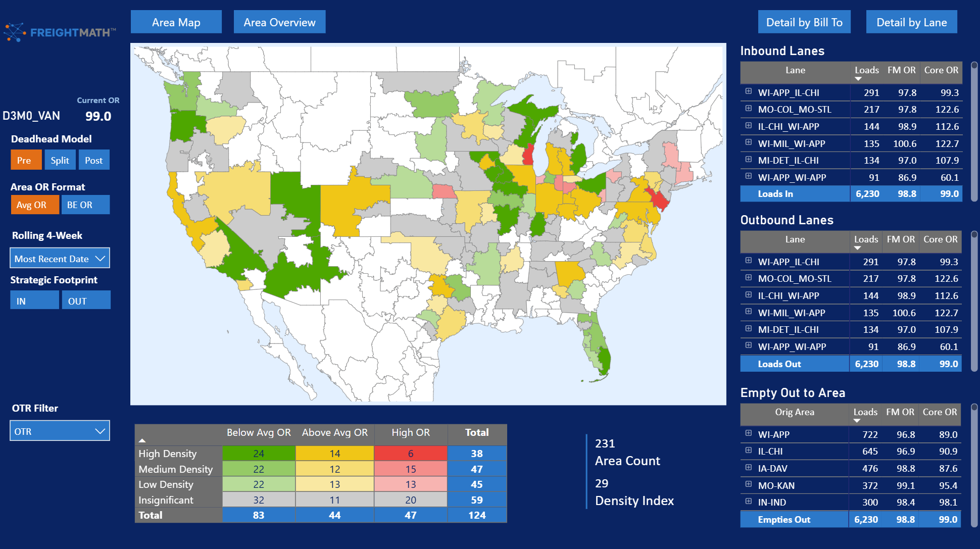The width and height of the screenshot is (980, 549).
Task: Click the FreightMath logo
Action: click(x=60, y=32)
